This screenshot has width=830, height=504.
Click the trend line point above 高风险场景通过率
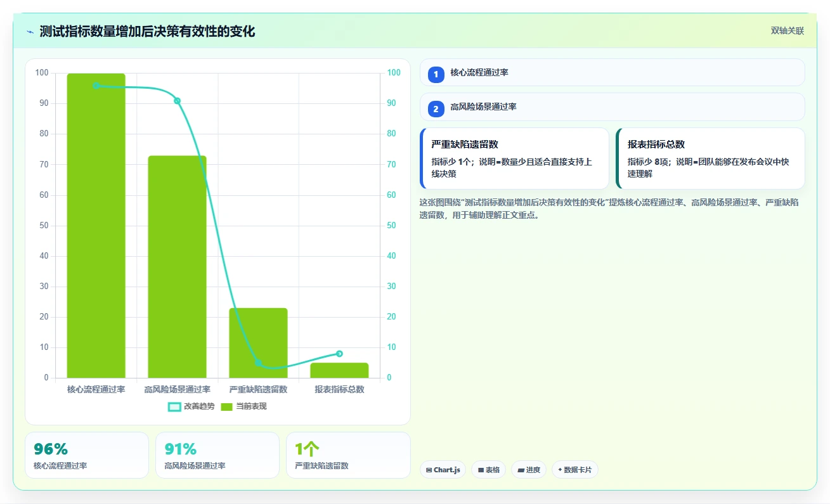[178, 101]
